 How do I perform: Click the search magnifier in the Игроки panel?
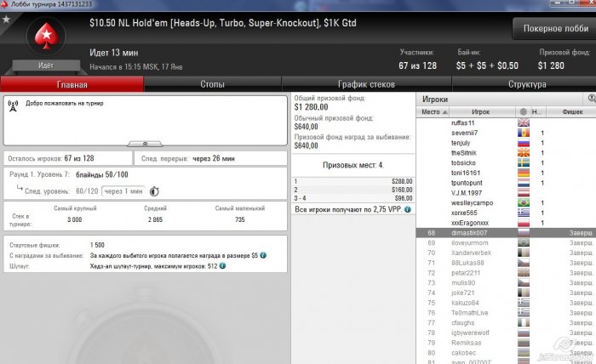(592, 99)
